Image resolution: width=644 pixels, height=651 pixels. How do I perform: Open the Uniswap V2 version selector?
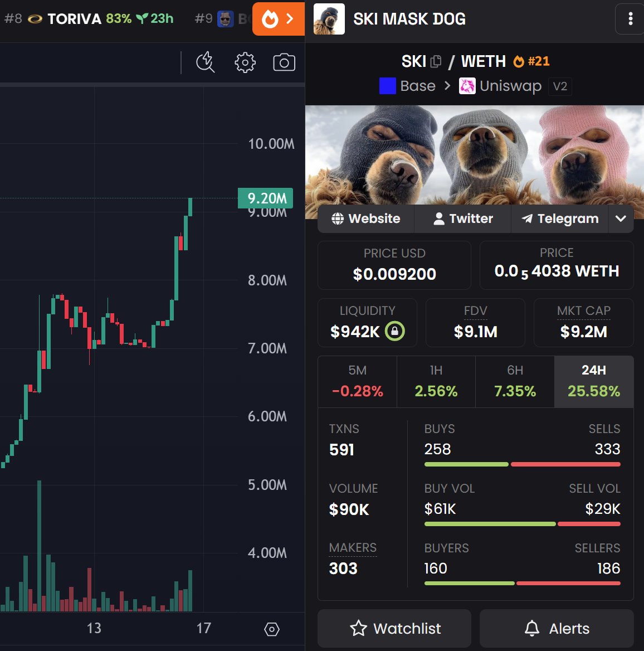click(x=560, y=86)
